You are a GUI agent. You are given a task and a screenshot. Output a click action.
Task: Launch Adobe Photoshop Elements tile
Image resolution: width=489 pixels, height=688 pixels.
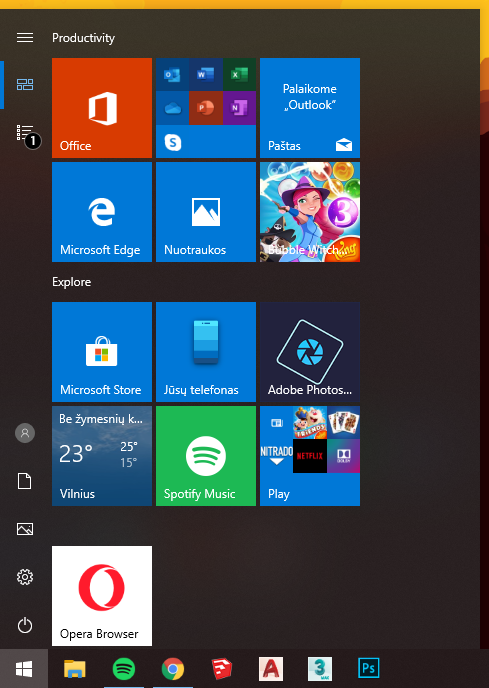point(310,352)
